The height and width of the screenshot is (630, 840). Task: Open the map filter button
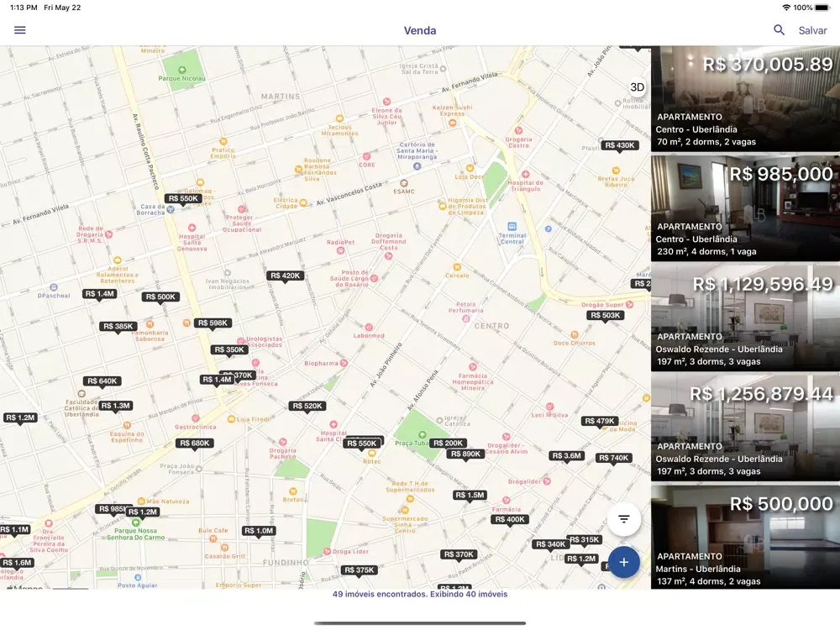click(623, 518)
